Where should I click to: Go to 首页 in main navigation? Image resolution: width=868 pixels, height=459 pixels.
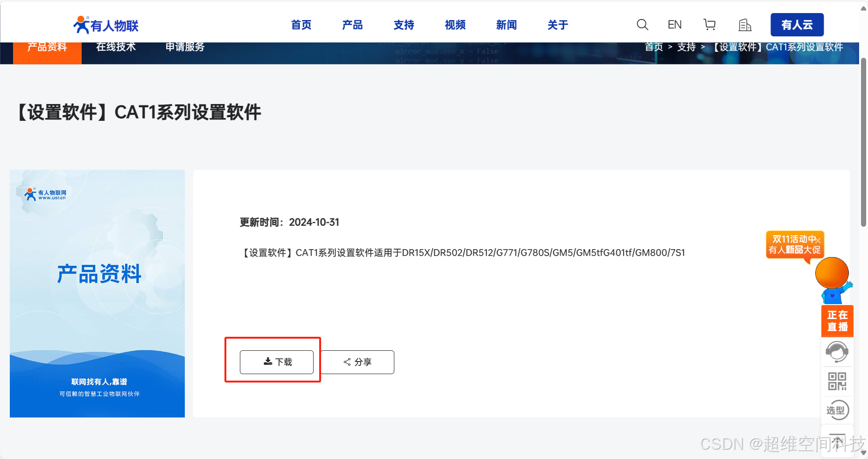(301, 25)
